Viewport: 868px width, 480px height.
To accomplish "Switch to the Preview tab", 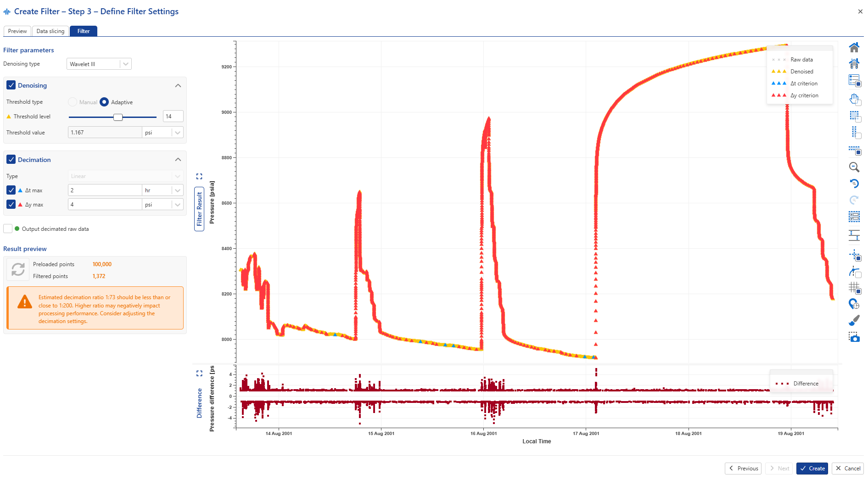I will 17,31.
